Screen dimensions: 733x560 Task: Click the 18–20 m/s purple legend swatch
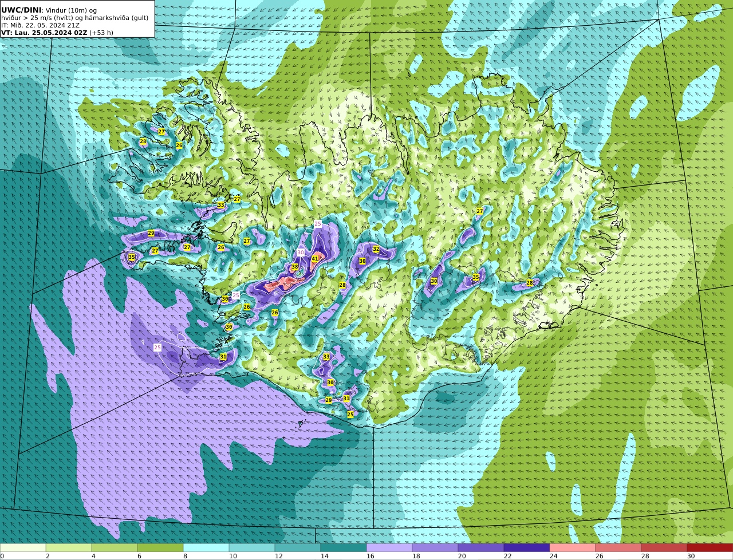click(x=435, y=548)
